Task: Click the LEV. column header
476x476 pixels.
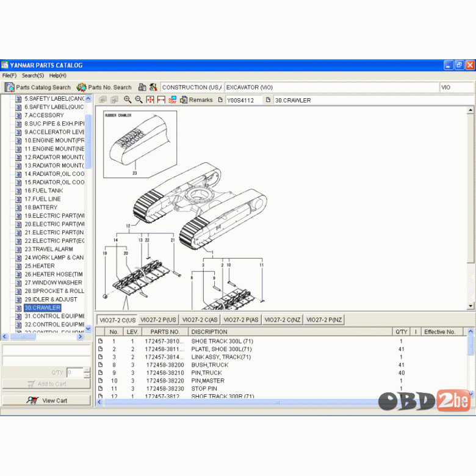Action: tap(132, 332)
